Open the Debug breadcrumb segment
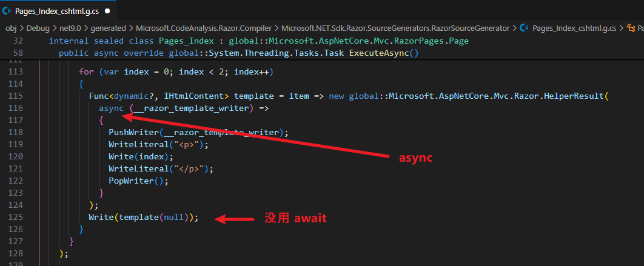The width and height of the screenshot is (644, 266). point(37,28)
